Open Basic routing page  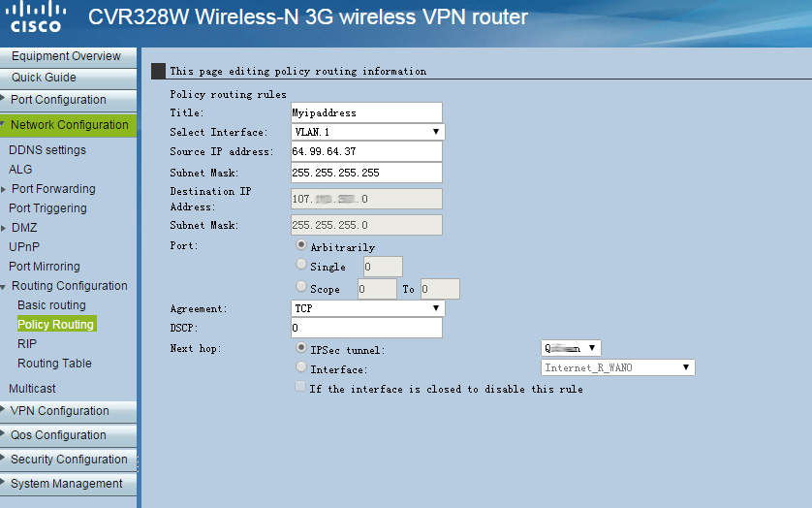click(x=51, y=305)
